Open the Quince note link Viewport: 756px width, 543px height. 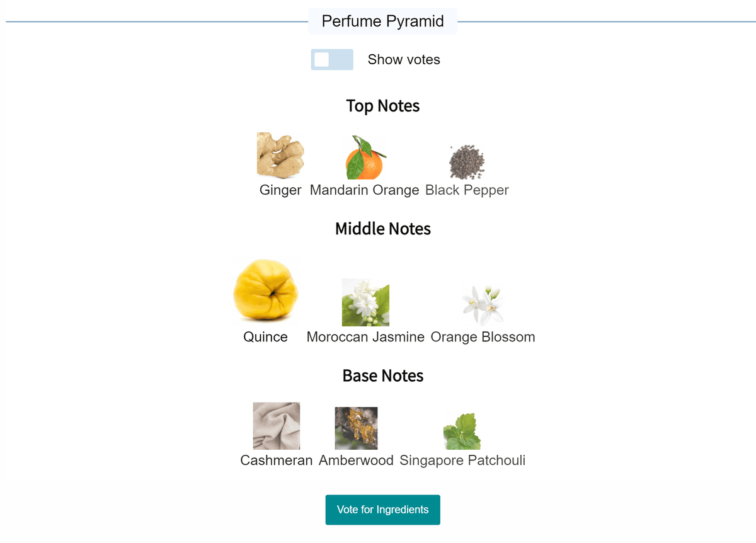pyautogui.click(x=265, y=337)
